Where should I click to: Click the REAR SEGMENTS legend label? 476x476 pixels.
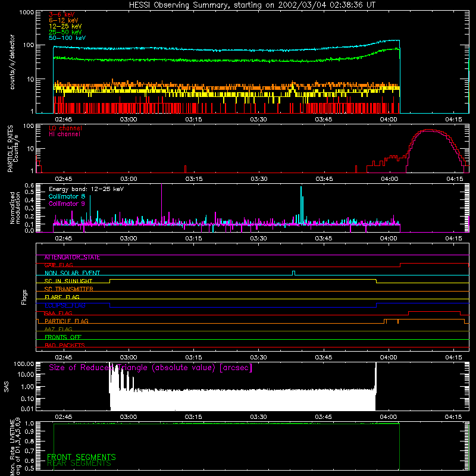pyautogui.click(x=79, y=464)
